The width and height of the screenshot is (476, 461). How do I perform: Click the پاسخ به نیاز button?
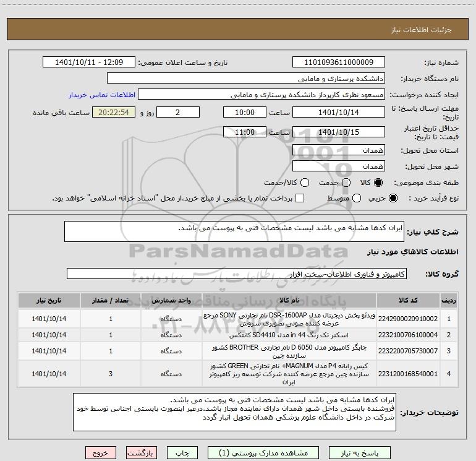coord(360,453)
